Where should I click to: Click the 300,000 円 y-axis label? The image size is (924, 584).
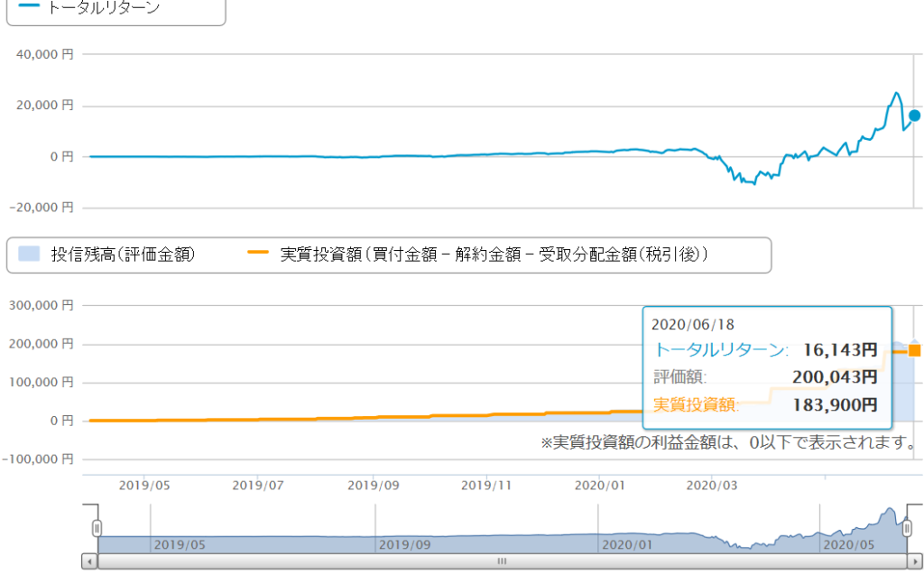tap(42, 305)
